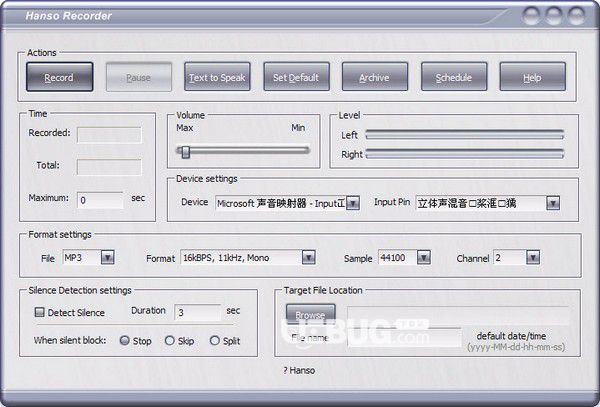
Task: Click the 'default date/time' label
Action: (511, 336)
